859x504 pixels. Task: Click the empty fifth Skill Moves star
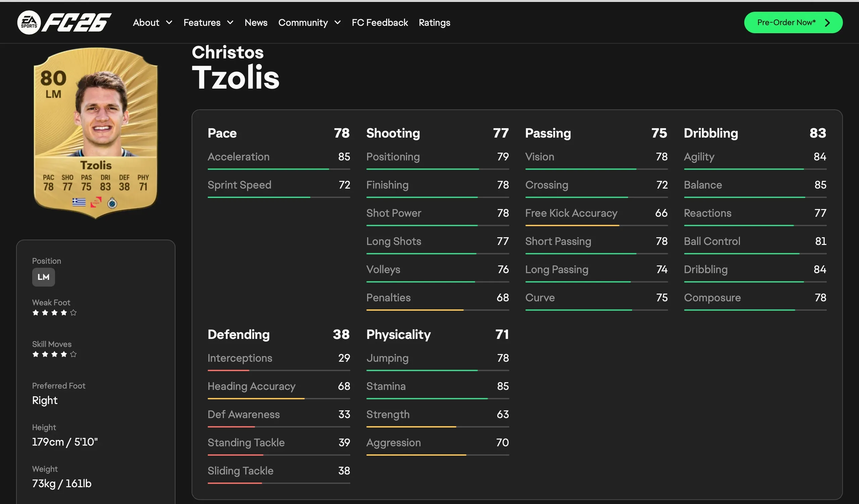pyautogui.click(x=73, y=354)
